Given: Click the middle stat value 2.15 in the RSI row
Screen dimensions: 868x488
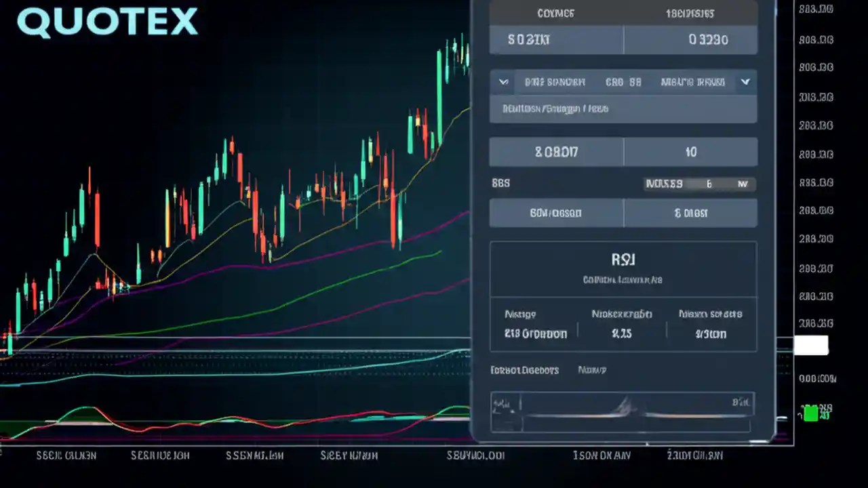Looking at the screenshot, I should pos(623,333).
